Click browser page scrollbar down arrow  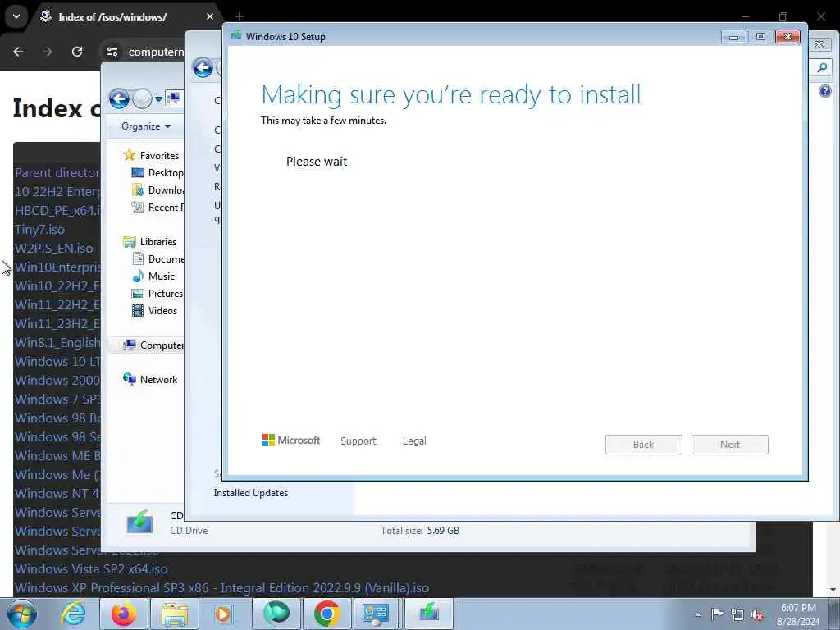click(x=833, y=590)
